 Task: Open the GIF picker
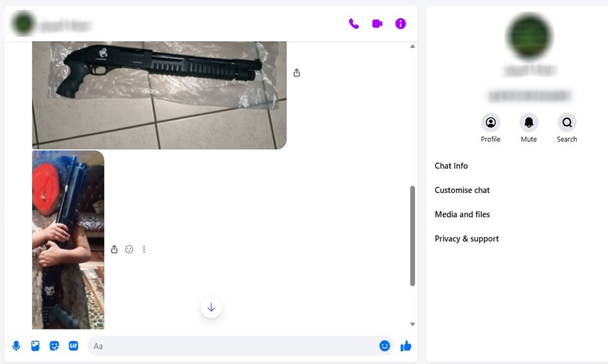tap(73, 346)
